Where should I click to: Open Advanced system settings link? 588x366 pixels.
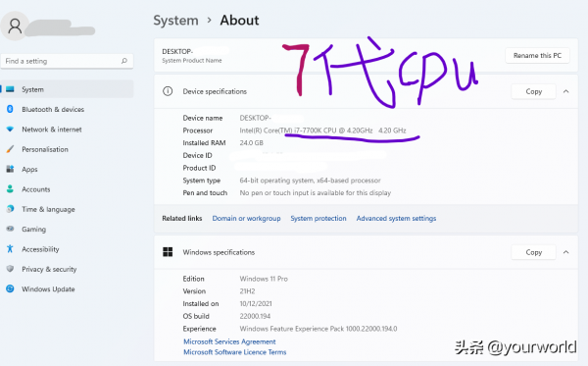pyautogui.click(x=396, y=218)
